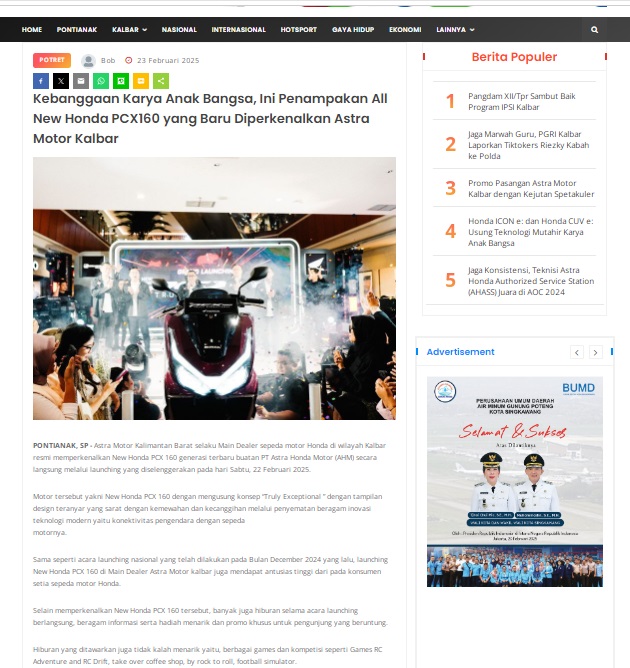Viewport: 630px width, 668px height.
Task: Click the BUMD logo in advertisement
Action: pos(578,388)
